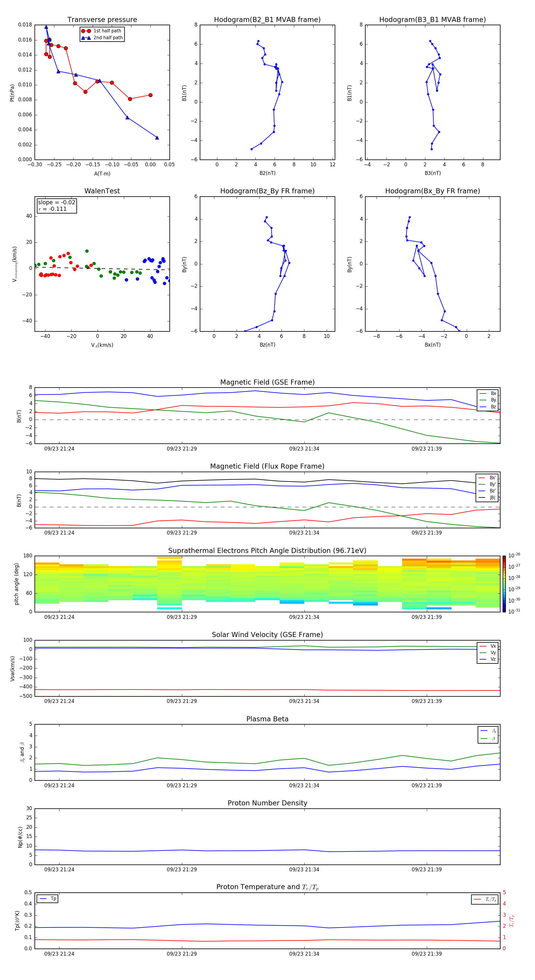
Task: Click the 'Pt(nPa)' y-axis label
Action: [12, 92]
